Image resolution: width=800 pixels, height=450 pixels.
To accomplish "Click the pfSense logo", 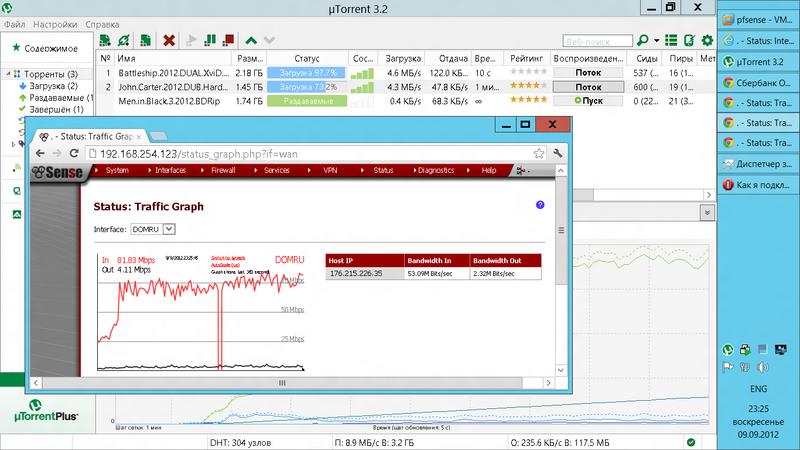I will [57, 172].
